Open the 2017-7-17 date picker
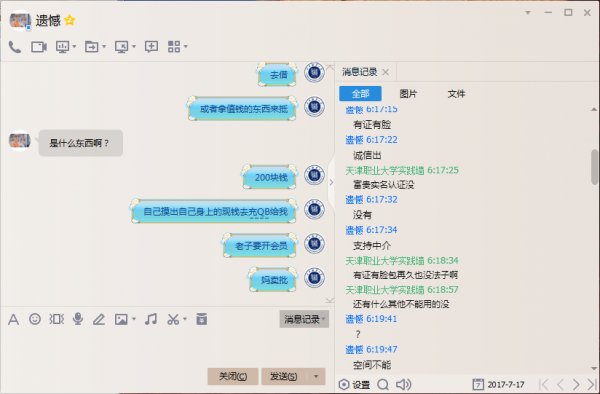This screenshot has height=394, width=600. [499, 384]
